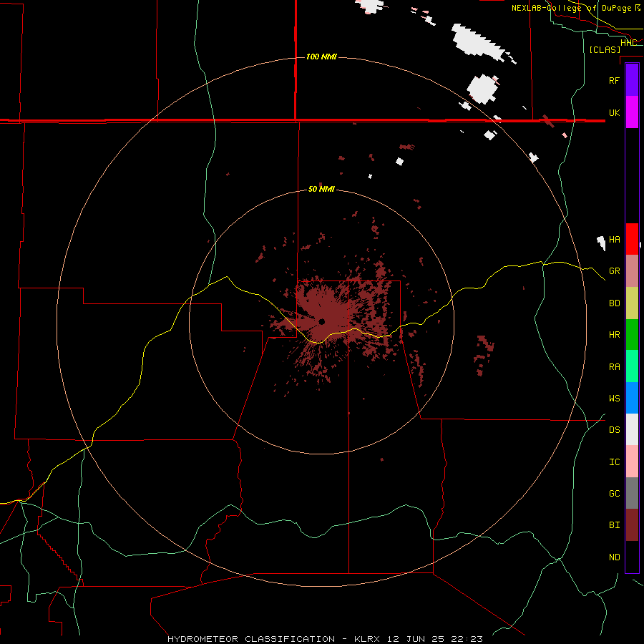Click the red HA color swatch
The image size is (644, 644).
pyautogui.click(x=632, y=239)
